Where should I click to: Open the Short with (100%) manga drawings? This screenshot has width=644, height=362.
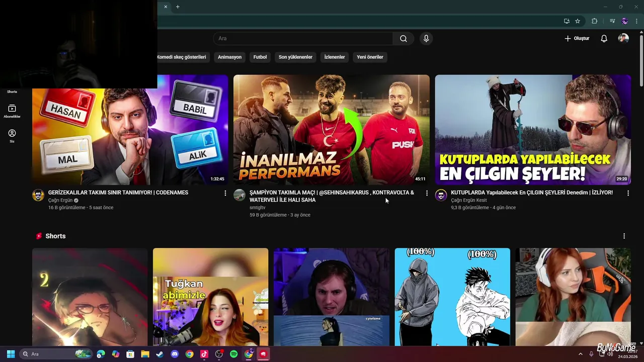tap(452, 297)
